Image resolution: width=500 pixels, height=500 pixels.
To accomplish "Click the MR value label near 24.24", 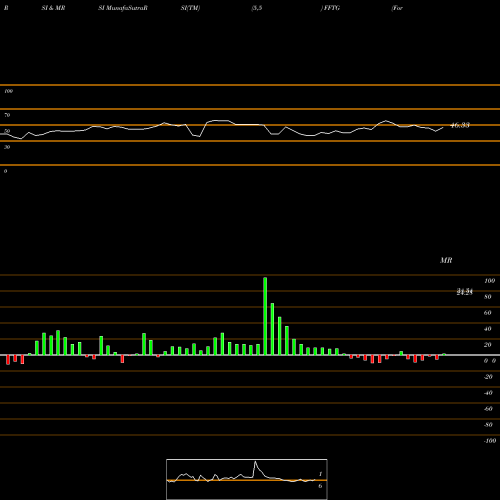I will (x=465, y=292).
